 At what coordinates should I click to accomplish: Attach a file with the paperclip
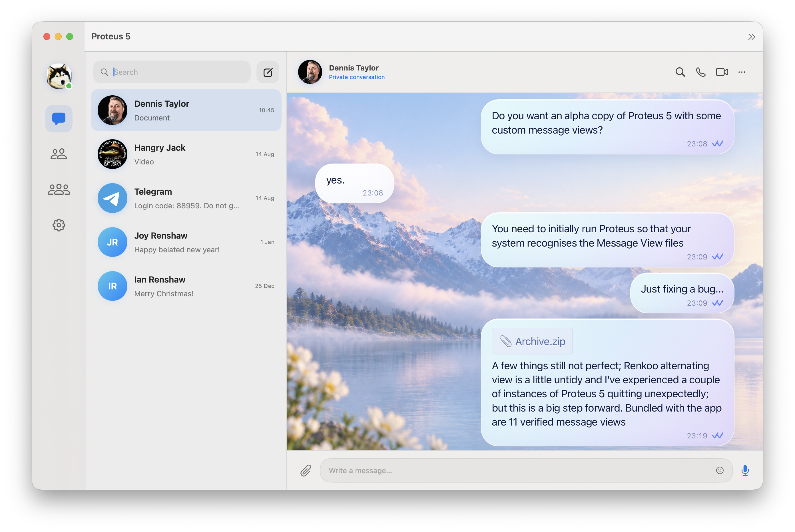click(306, 471)
